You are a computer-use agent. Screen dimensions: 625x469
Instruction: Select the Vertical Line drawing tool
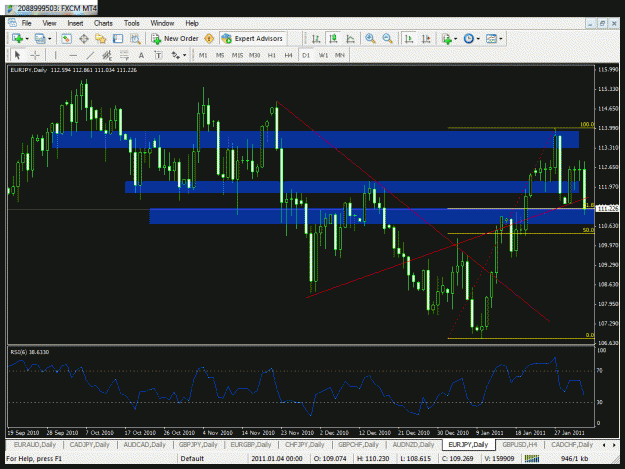(55, 55)
